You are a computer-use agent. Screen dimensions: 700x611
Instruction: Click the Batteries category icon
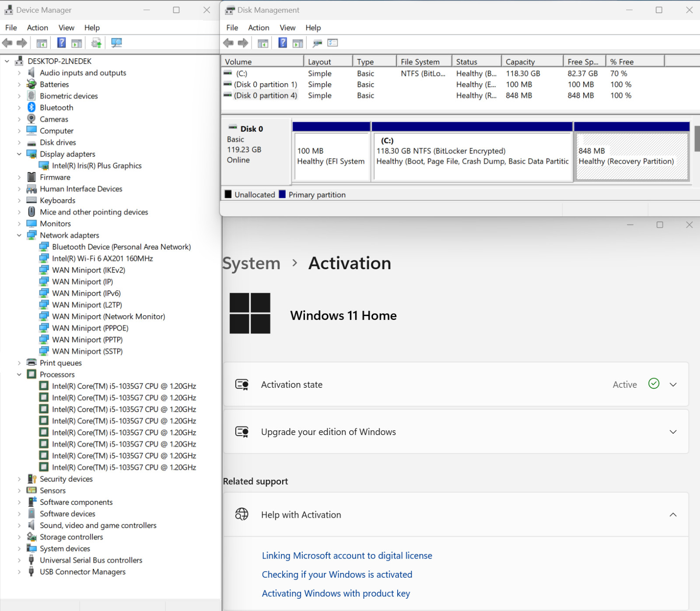coord(31,84)
